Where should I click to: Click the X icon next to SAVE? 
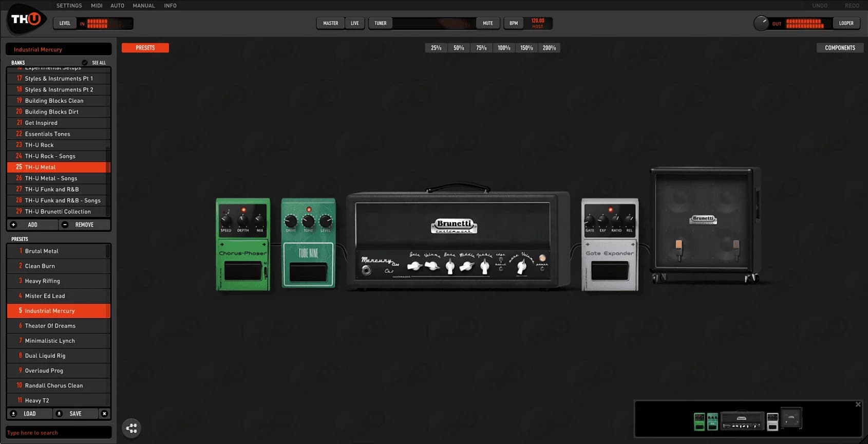point(104,414)
